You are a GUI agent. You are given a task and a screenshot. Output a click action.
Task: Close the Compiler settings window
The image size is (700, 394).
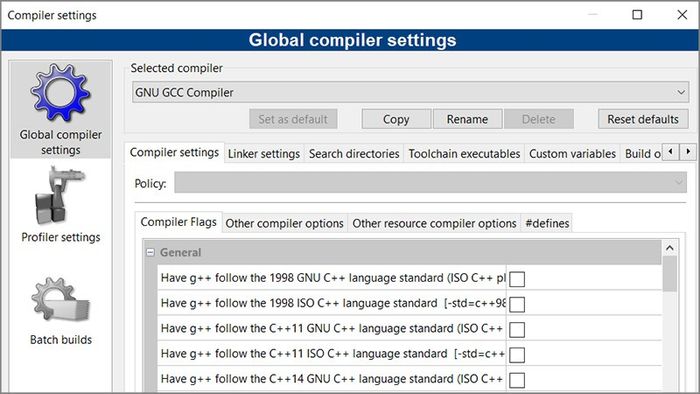tap(682, 15)
